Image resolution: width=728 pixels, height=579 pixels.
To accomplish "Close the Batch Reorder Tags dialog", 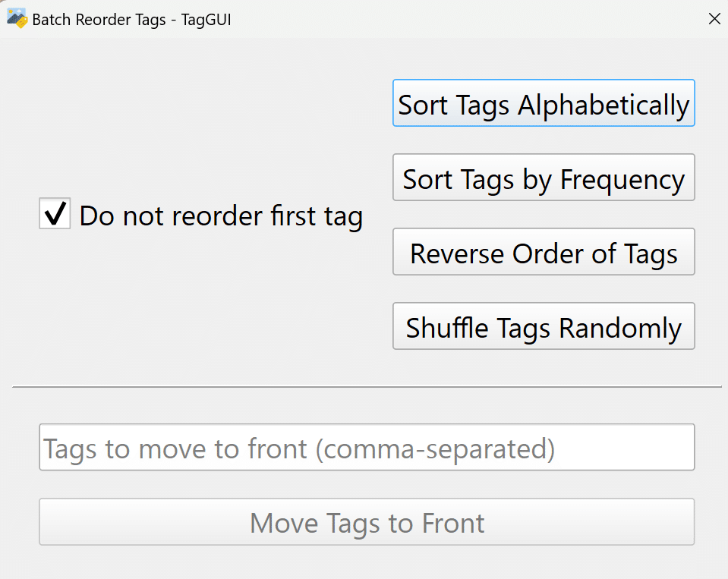I will [x=714, y=18].
